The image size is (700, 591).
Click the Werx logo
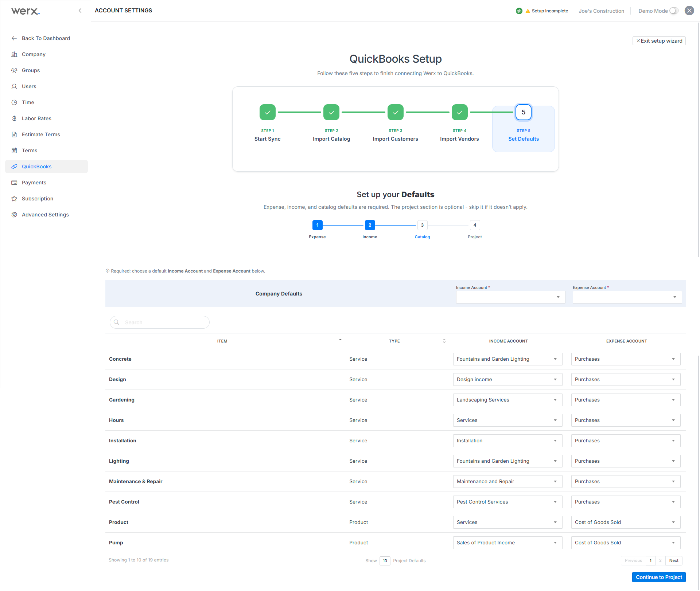(26, 11)
